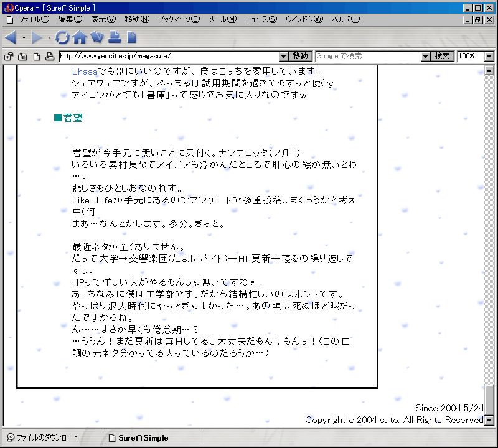Click the URL address input field
The height and width of the screenshot is (448, 498).
[x=169, y=57]
